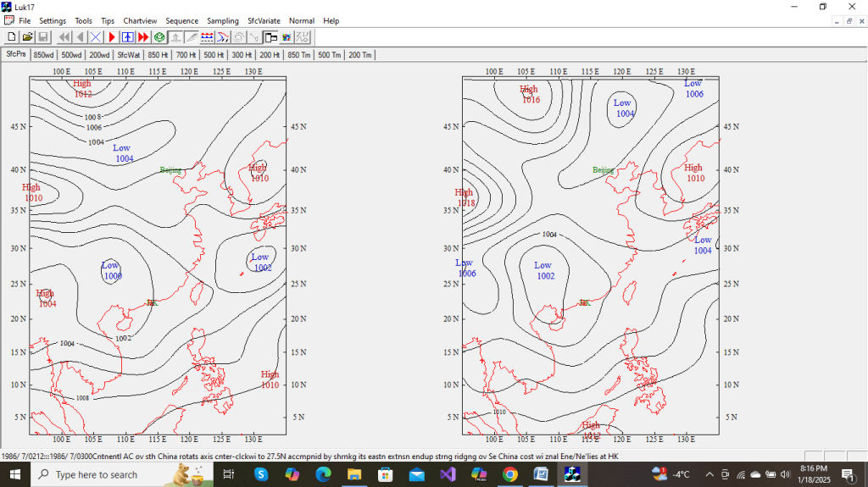The image size is (868, 487).
Task: Click the blue boxed up-arrow icon
Action: 127,37
